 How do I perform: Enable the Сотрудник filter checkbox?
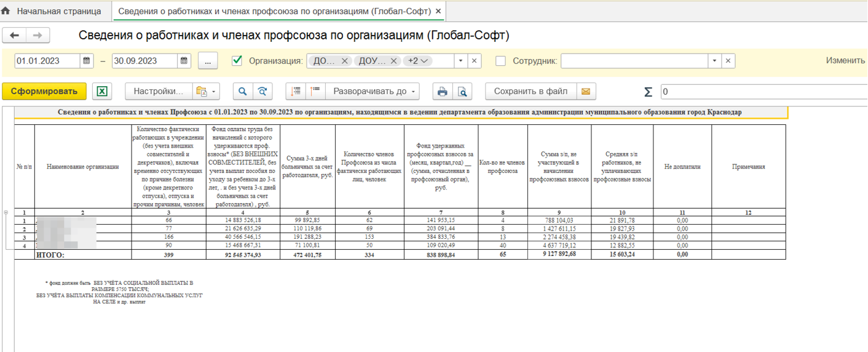[x=500, y=61]
